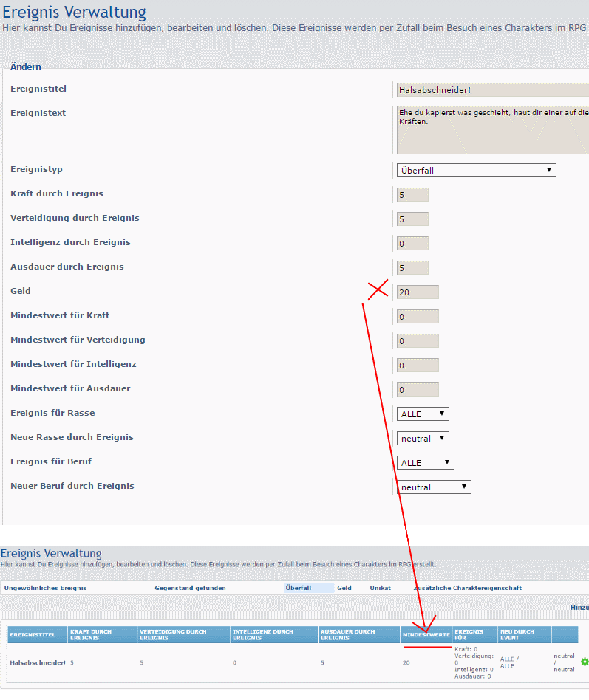Click the Halsabschneider! row title in table
Image resolution: width=589 pixels, height=700 pixels.
38,662
